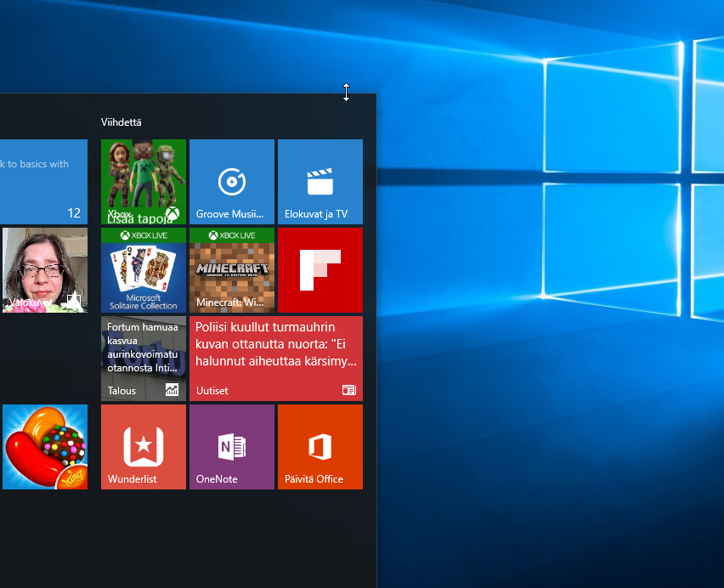Click the calendar tile showing 12
This screenshot has height=588, width=724.
[x=44, y=181]
